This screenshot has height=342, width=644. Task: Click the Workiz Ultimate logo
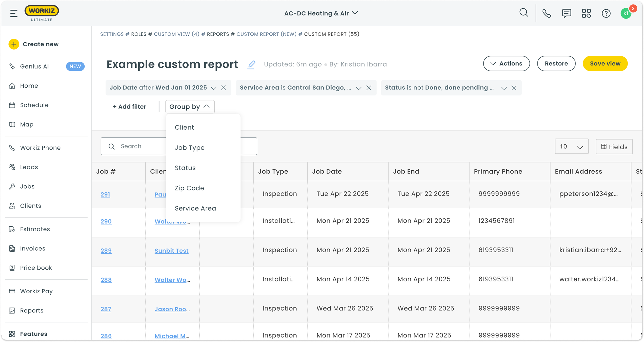(x=42, y=13)
